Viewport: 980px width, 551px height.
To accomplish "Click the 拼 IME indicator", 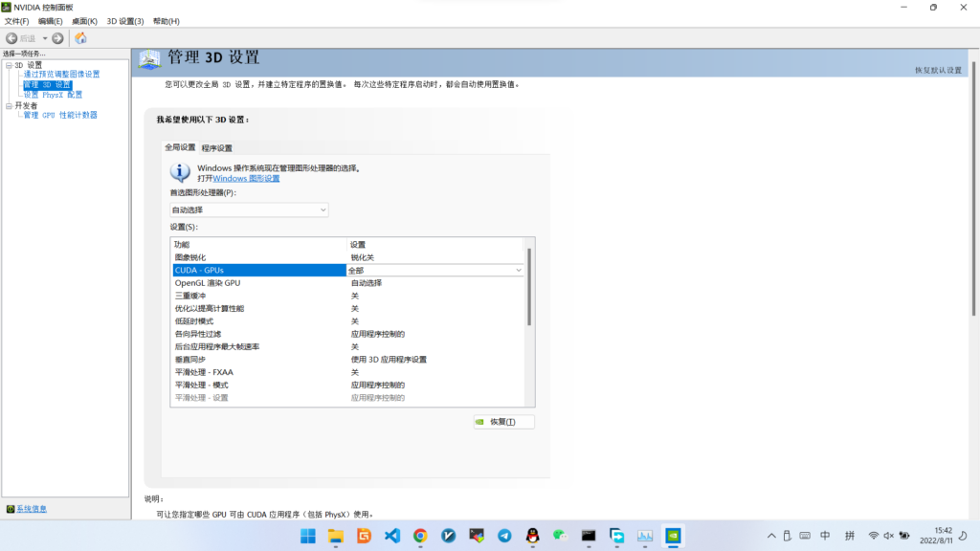I will [850, 536].
